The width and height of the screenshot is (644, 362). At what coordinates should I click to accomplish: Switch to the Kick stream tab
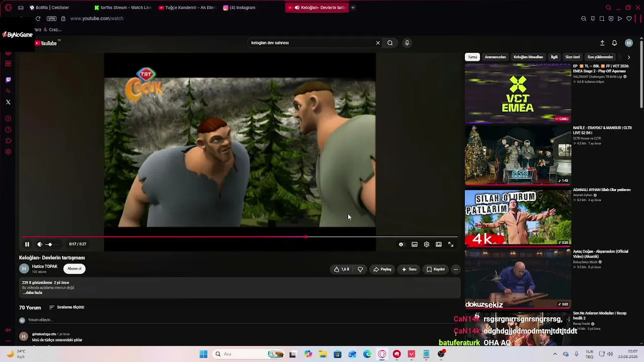tap(123, 8)
